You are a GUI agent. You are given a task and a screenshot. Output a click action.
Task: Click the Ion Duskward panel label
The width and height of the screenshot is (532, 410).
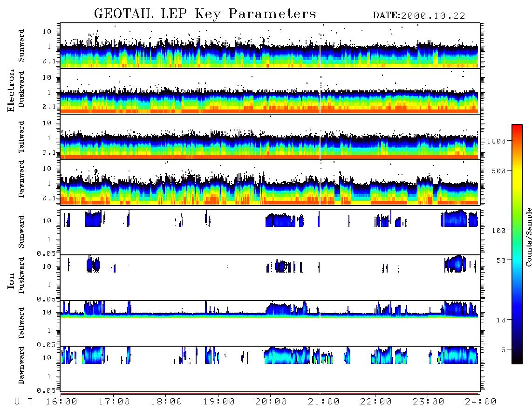pyautogui.click(x=21, y=275)
